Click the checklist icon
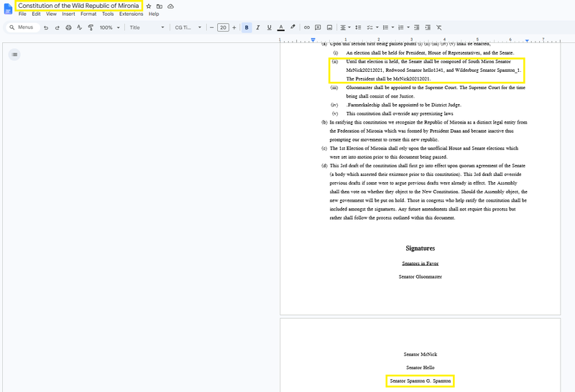Viewport: 575px width, 392px height. 369,27
